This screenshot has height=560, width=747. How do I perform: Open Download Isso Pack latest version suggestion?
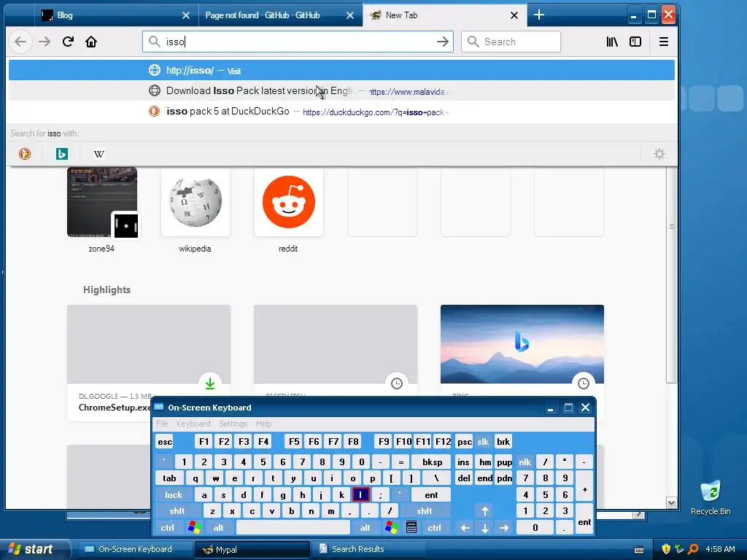pos(341,90)
